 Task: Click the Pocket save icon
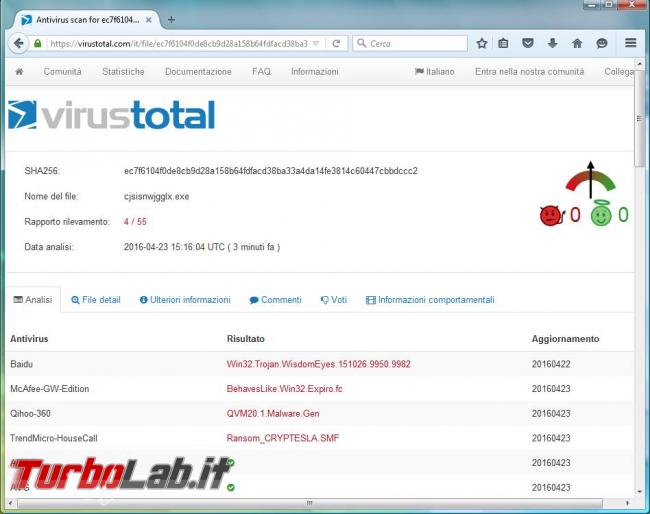527,43
